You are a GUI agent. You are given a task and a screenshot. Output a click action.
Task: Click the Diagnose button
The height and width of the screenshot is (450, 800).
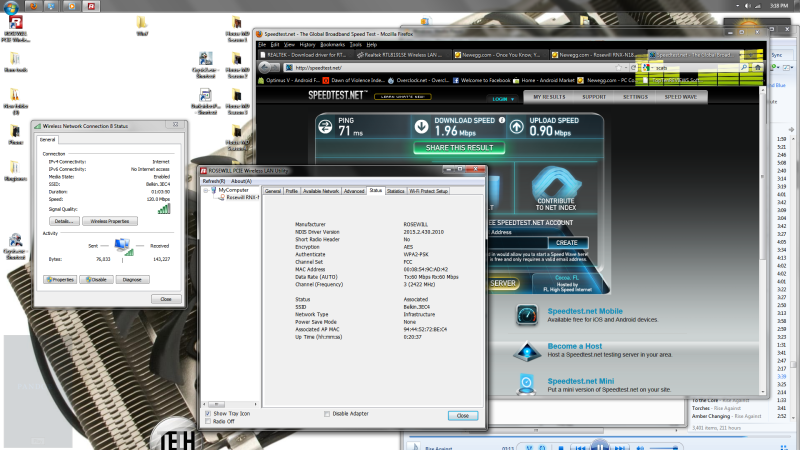coord(132,280)
